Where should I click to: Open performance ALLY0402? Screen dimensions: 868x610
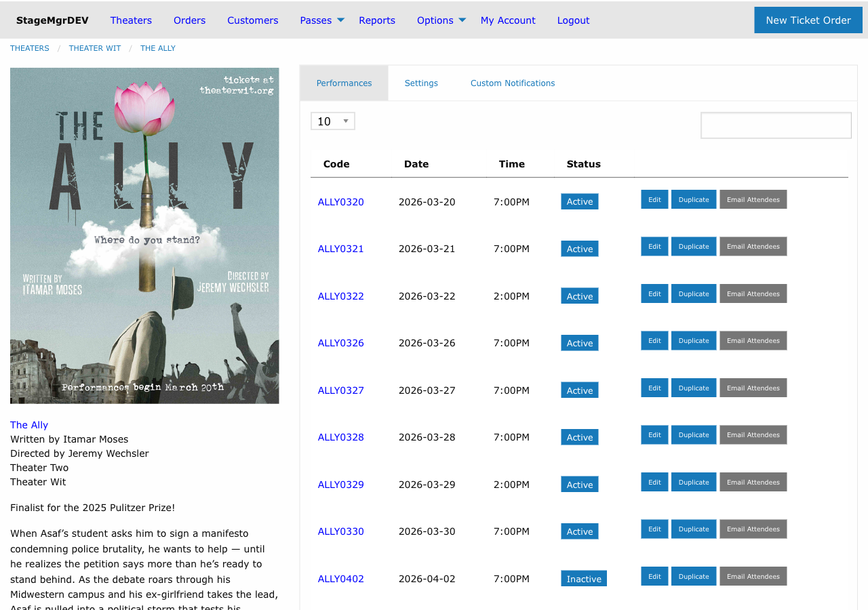pyautogui.click(x=341, y=579)
